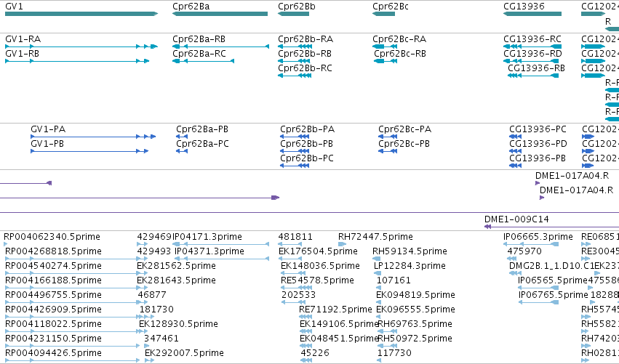619x364 pixels.
Task: Click transcript Cpr62Bb-RC label
Action: click(x=305, y=68)
